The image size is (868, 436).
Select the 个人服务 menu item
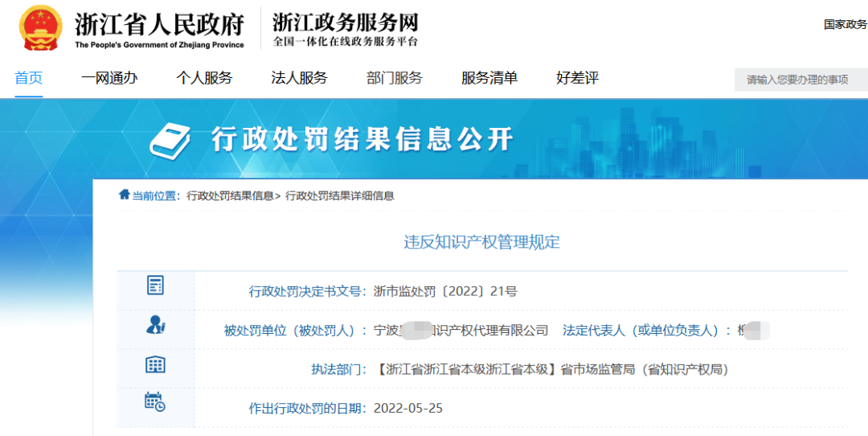[x=204, y=78]
